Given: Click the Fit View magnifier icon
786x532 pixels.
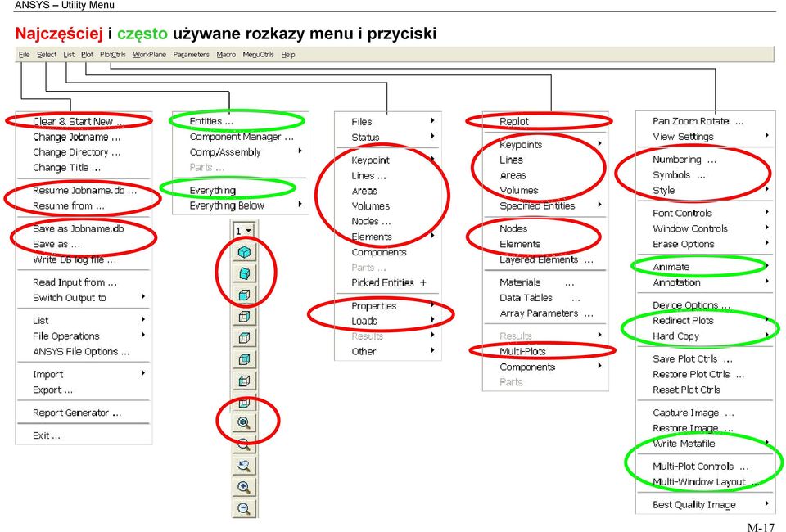Looking at the screenshot, I should pos(244,423).
